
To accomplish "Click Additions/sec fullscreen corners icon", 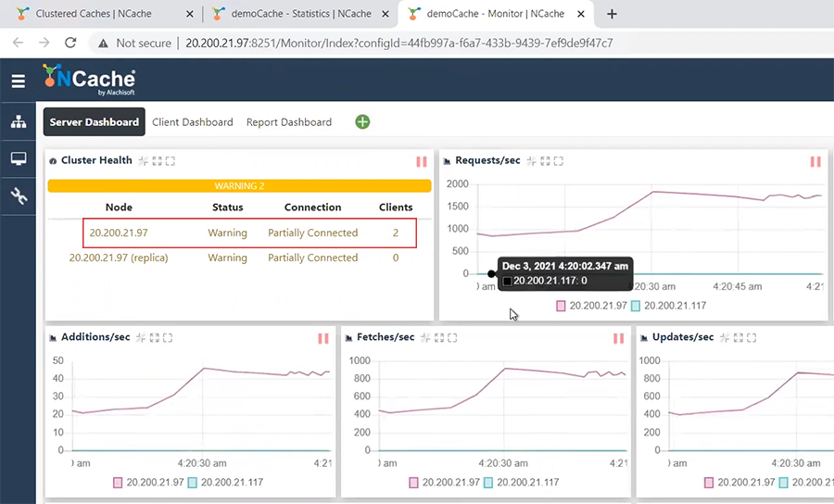I will 168,337.
